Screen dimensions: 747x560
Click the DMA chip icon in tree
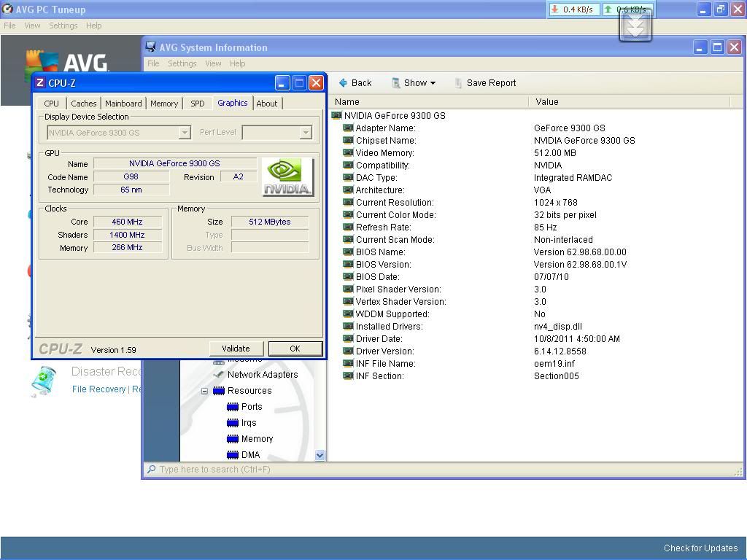233,455
